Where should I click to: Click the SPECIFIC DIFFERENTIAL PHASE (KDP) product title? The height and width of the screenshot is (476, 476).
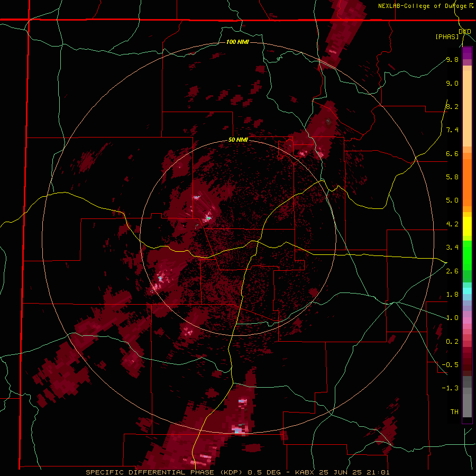[163, 472]
